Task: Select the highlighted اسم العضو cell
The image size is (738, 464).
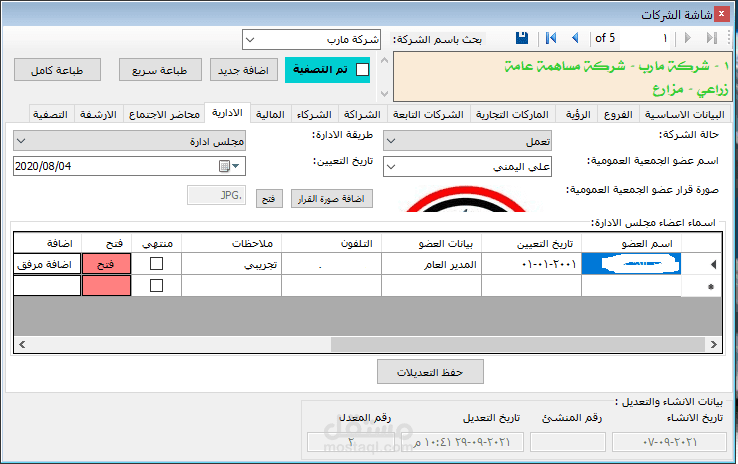Action: pyautogui.click(x=631, y=264)
